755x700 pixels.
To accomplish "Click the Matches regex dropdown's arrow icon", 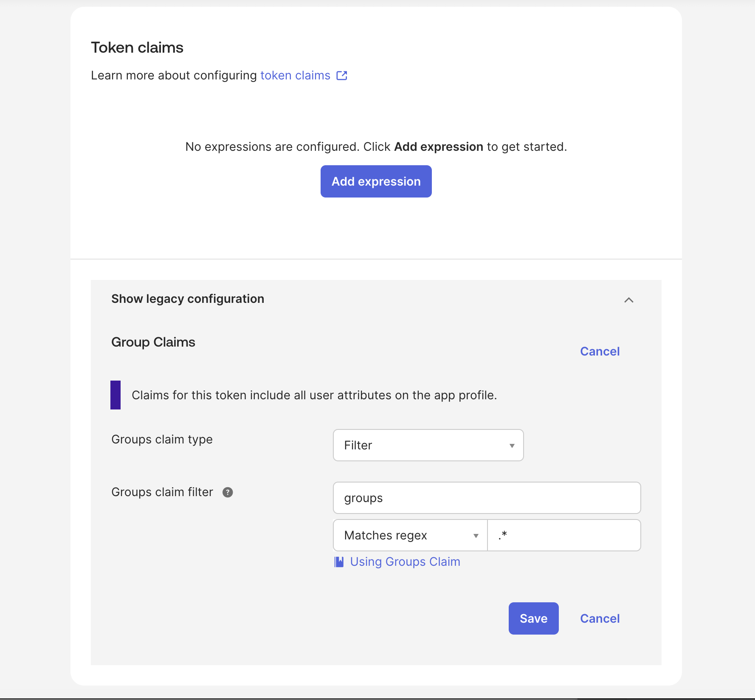I will [x=476, y=536].
